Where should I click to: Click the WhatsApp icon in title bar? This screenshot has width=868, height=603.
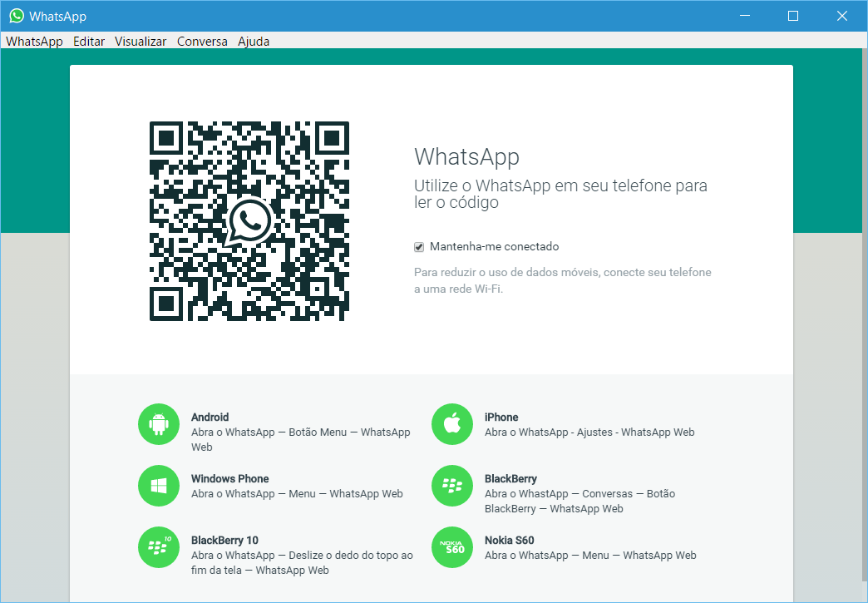[17, 16]
